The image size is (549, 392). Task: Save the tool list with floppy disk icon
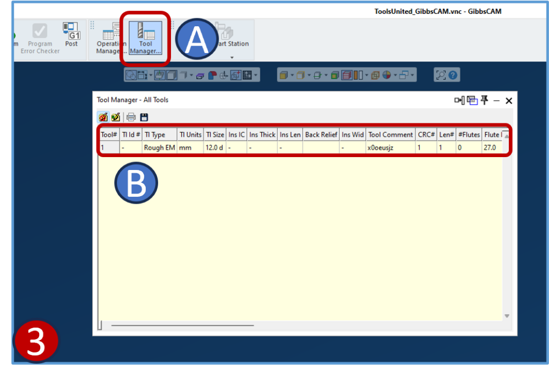144,117
